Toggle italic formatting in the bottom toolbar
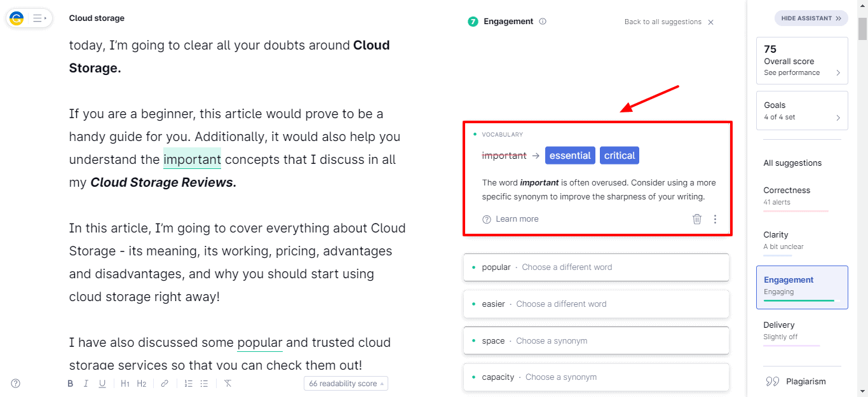868x397 pixels. tap(86, 384)
